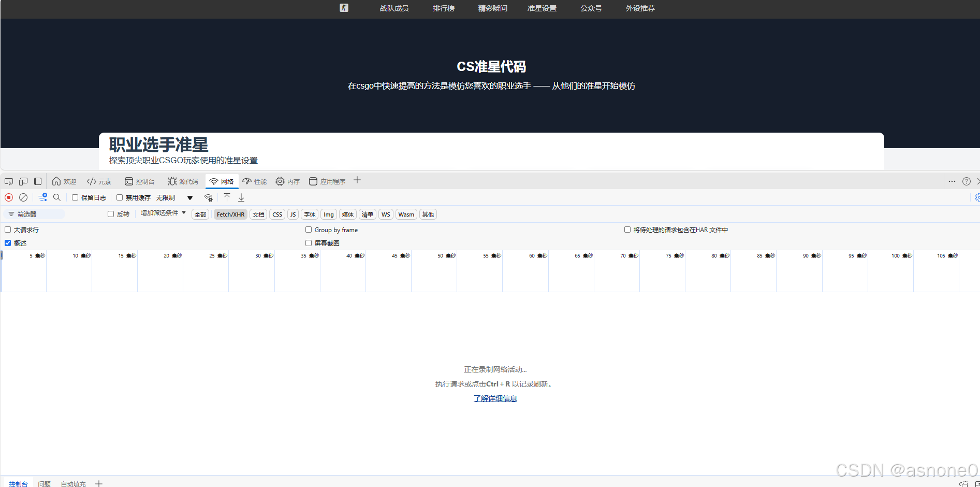Filter requests by 文档 type
This screenshot has width=980, height=487.
258,214
